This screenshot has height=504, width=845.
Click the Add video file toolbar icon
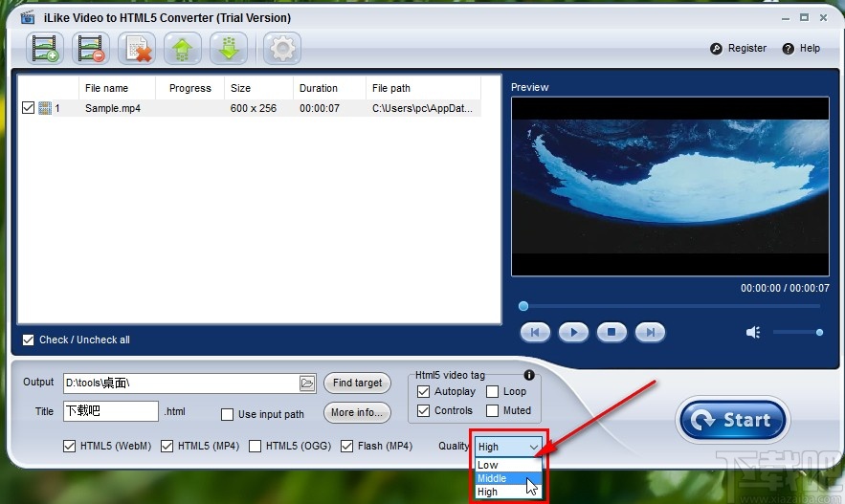tap(45, 49)
